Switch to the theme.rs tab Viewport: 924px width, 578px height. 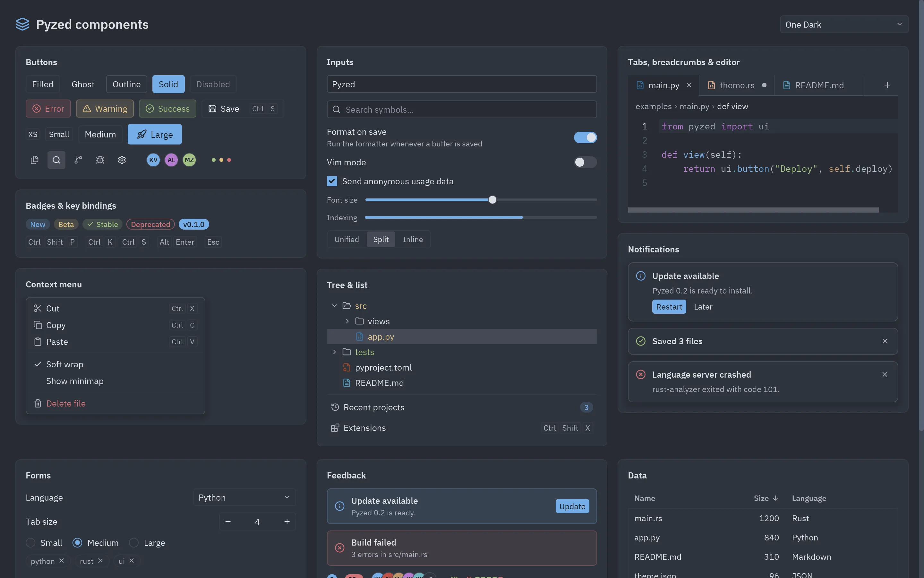[737, 85]
